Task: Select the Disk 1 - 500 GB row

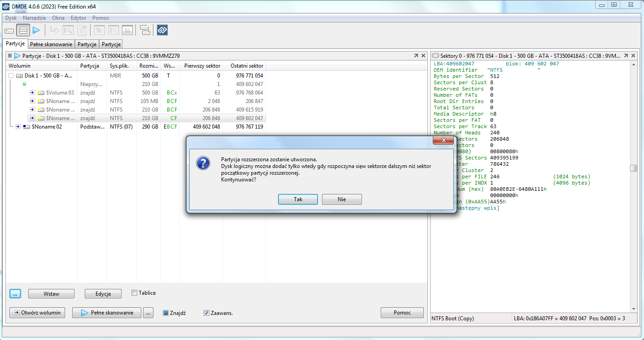Action: [x=137, y=76]
